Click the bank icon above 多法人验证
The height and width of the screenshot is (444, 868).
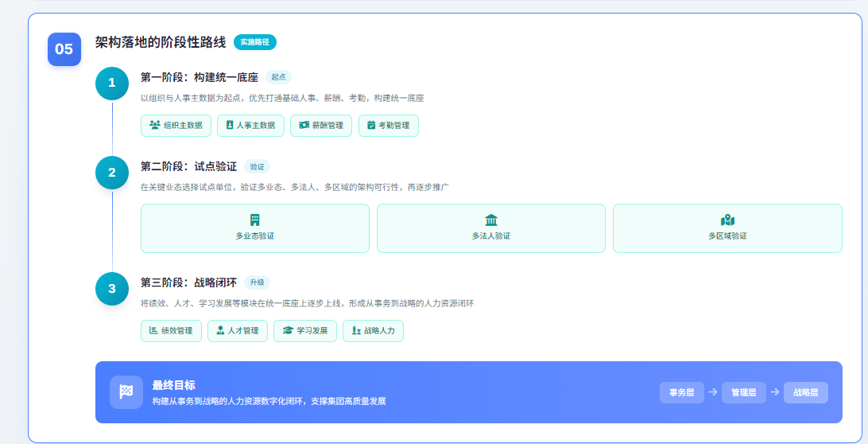click(x=491, y=220)
